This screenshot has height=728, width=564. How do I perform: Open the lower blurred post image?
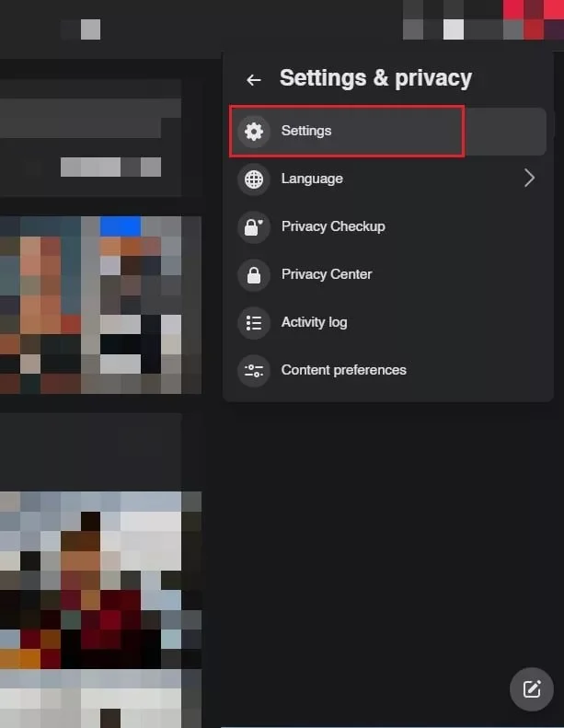click(99, 607)
